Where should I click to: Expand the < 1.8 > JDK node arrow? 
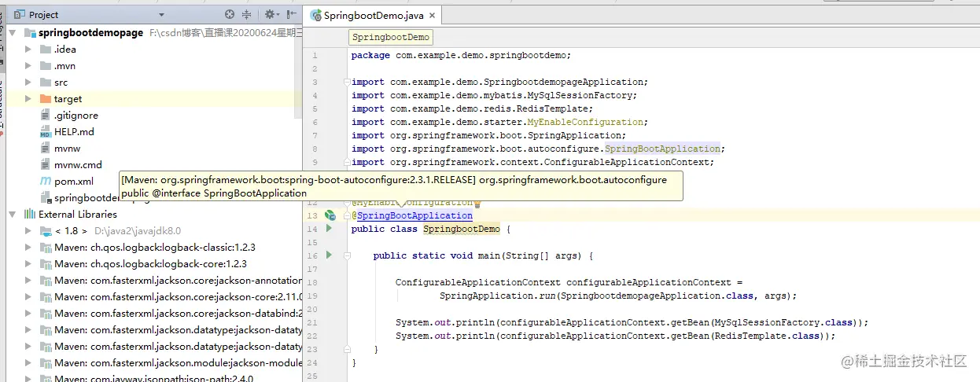coord(28,230)
